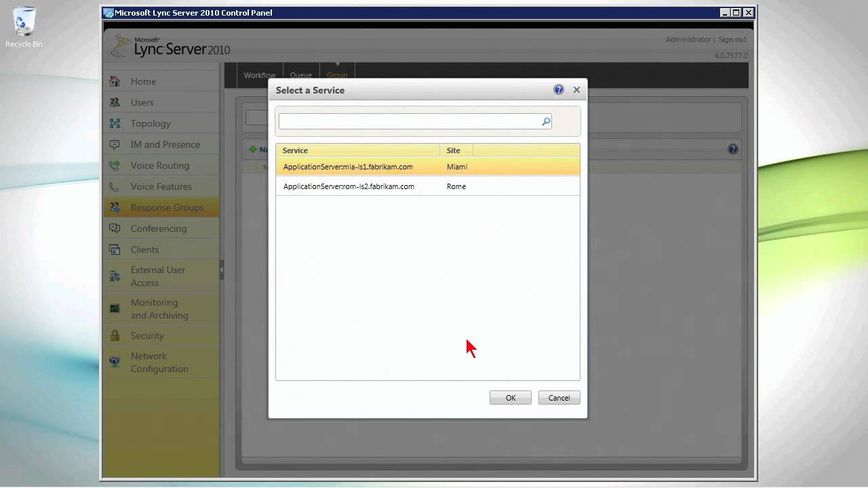Click the search field behind the dialog
The width and height of the screenshot is (868, 488).
(256, 117)
